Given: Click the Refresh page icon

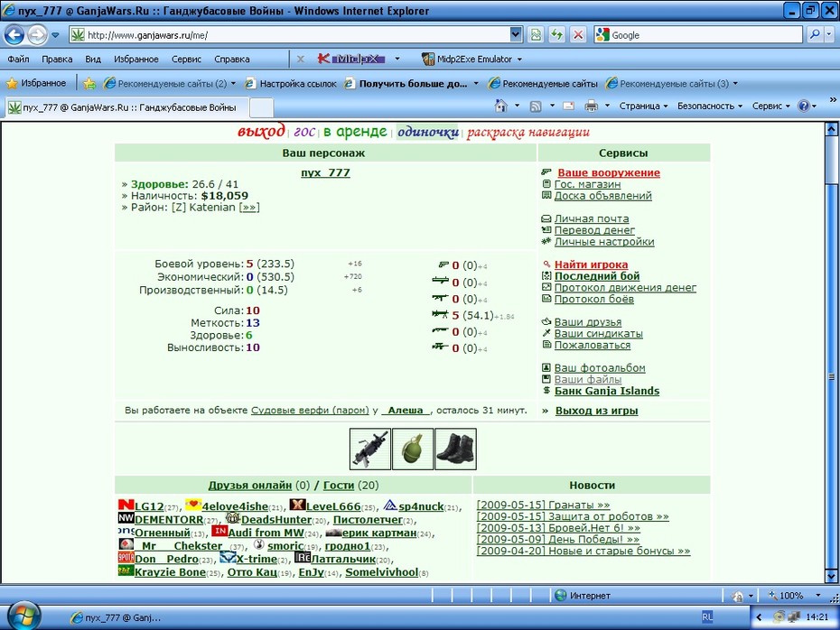Looking at the screenshot, I should [x=557, y=35].
